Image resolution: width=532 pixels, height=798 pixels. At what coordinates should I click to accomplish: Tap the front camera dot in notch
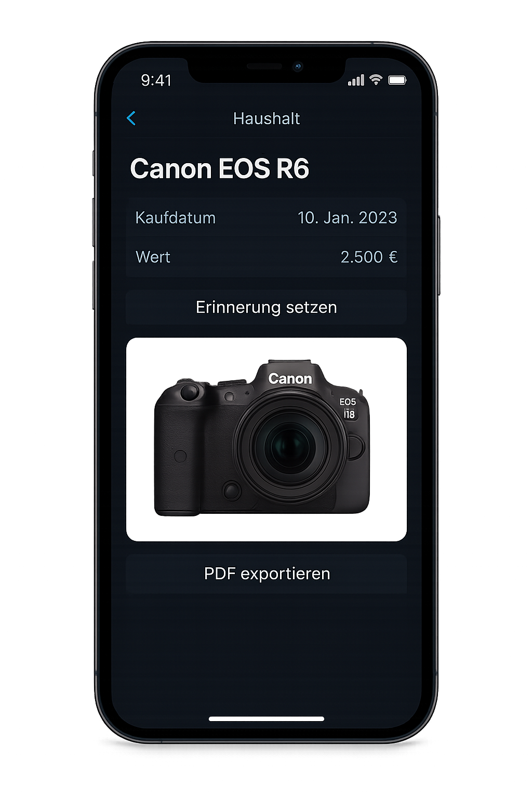tap(298, 66)
